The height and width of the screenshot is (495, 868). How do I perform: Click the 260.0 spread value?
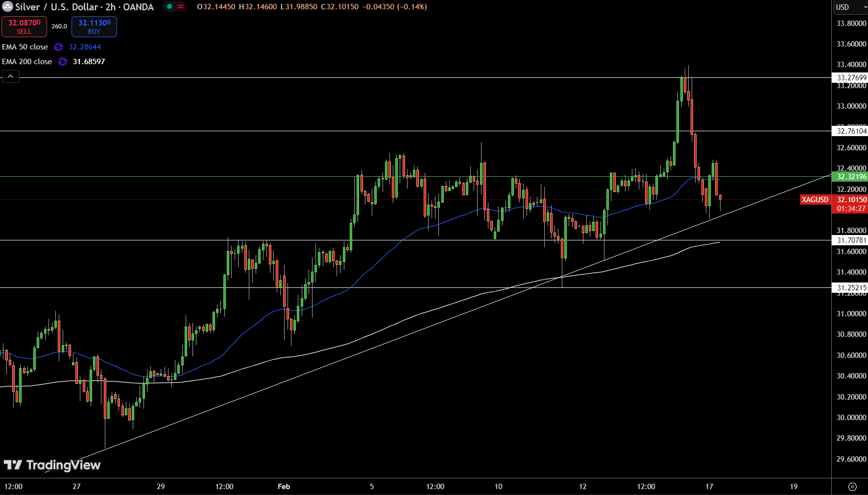click(59, 26)
